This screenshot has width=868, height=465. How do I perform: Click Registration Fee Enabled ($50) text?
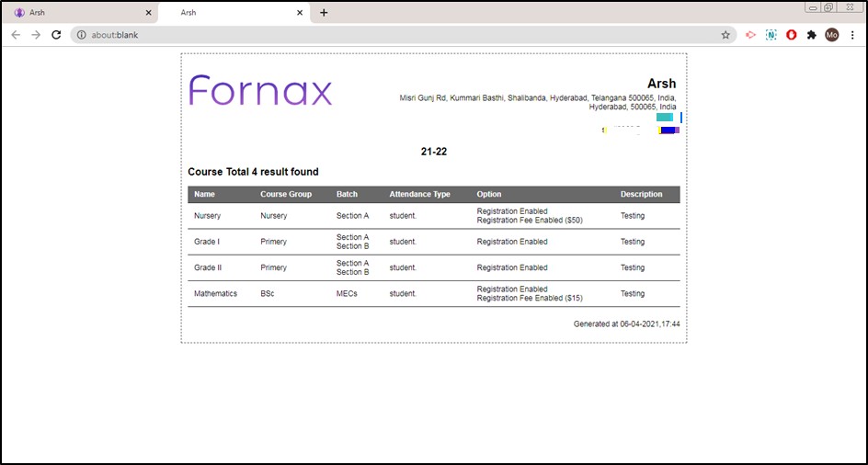pyautogui.click(x=530, y=221)
